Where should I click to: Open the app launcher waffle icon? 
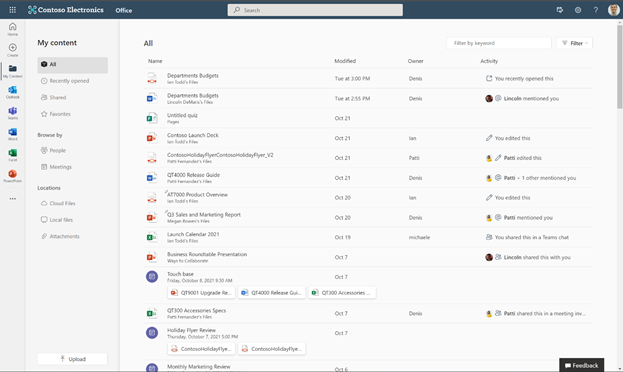pyautogui.click(x=12, y=10)
